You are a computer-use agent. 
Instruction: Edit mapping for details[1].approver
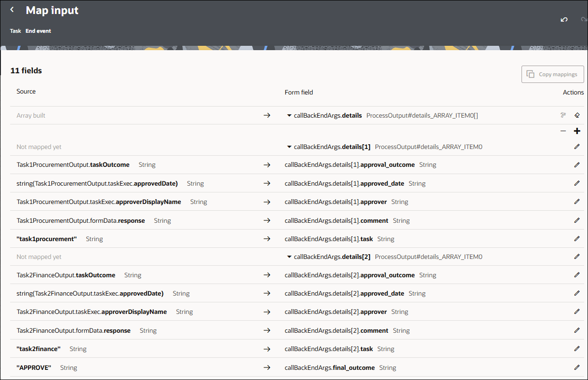pyautogui.click(x=577, y=202)
